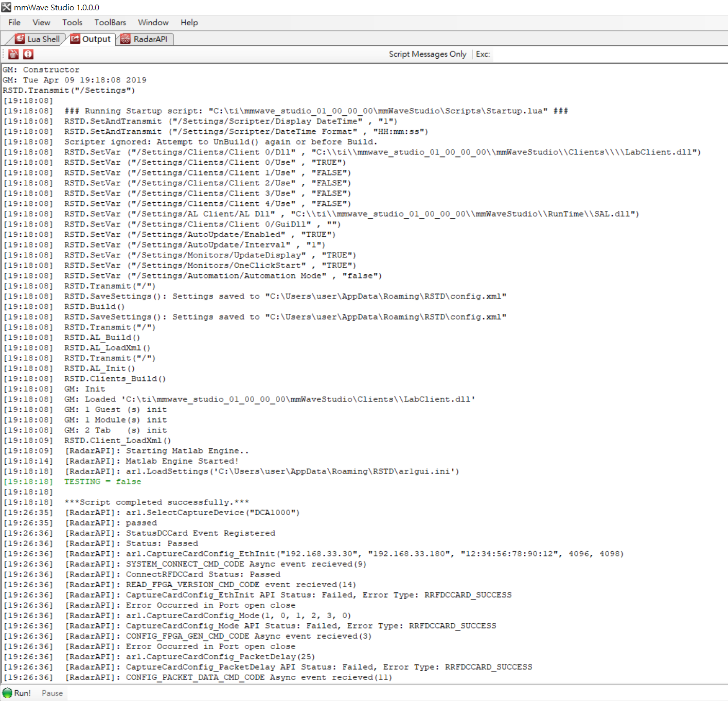
Task: Click the 'Running Startup script' log line
Action: (x=286, y=111)
